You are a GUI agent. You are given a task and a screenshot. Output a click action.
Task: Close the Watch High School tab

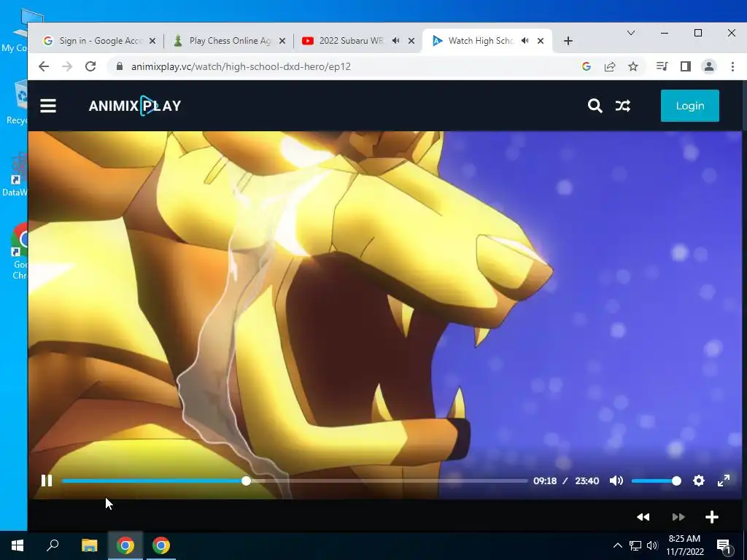coord(541,41)
